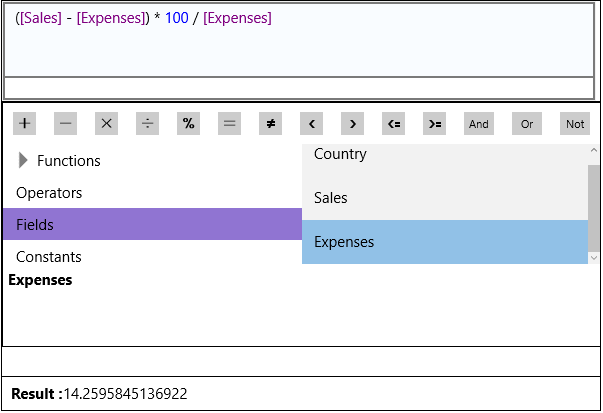
Task: Click the not-equal (≠) operator button
Action: click(270, 124)
